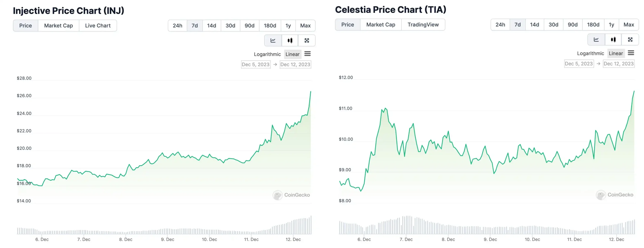Click the line chart icon on INJ

pos(272,40)
